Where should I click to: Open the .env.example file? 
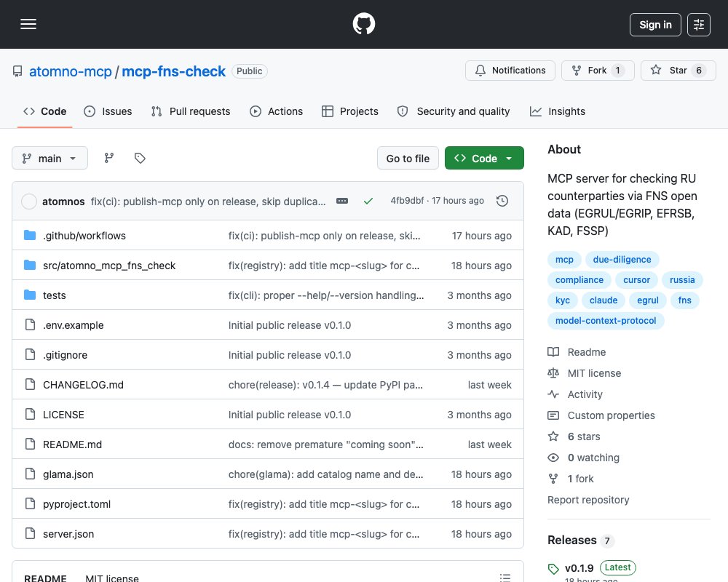(74, 325)
